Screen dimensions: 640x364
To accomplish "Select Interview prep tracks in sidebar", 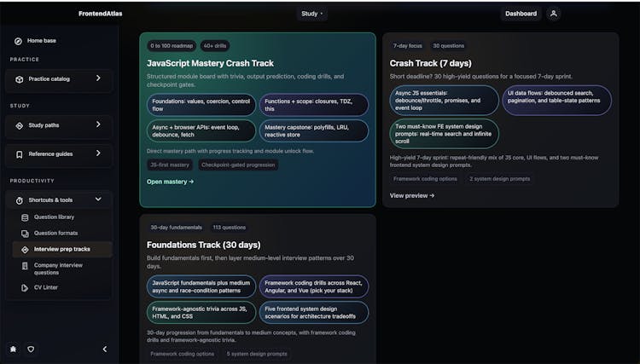I will [x=62, y=250].
